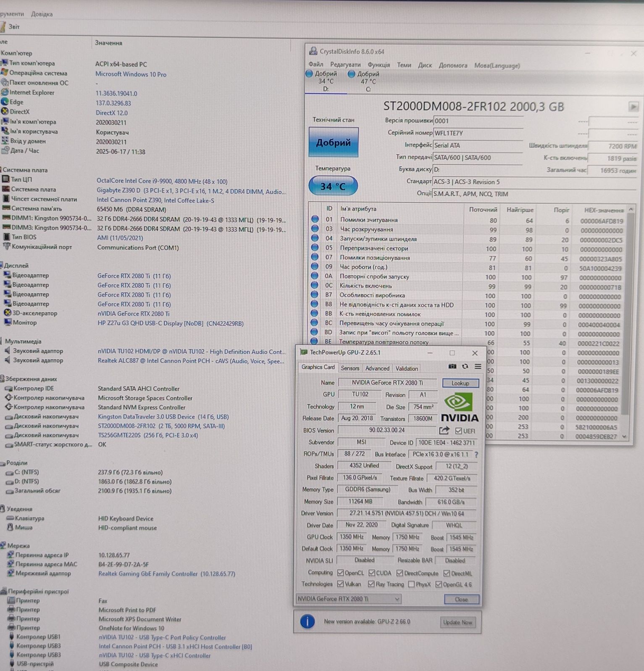Switch to Sensors tab in GPU-Z

[x=350, y=368]
